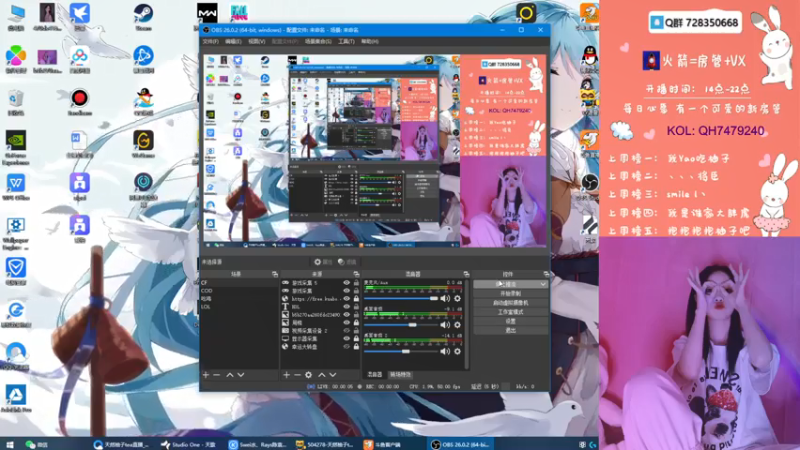Enable 工作室模式 in Controls
Image resolution: width=800 pixels, height=450 pixels.
(510, 312)
